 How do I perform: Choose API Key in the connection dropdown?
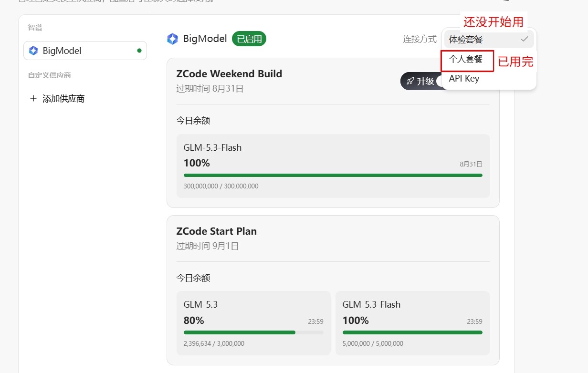point(489,79)
